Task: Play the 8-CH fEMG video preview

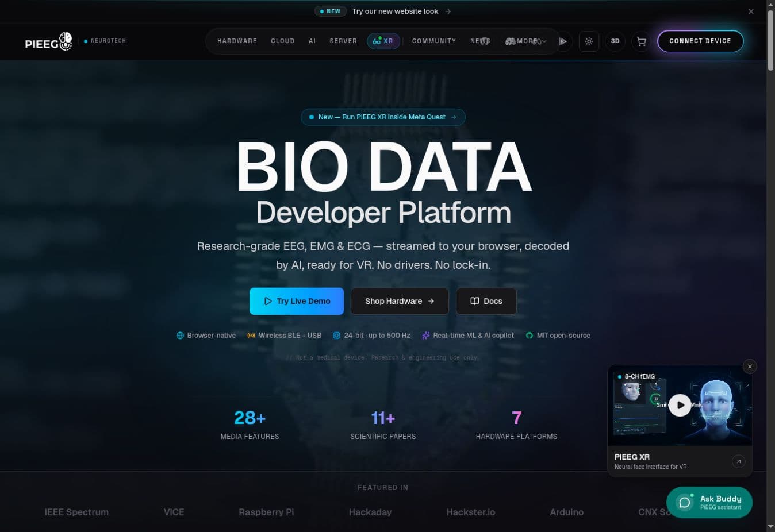Action: (x=680, y=405)
